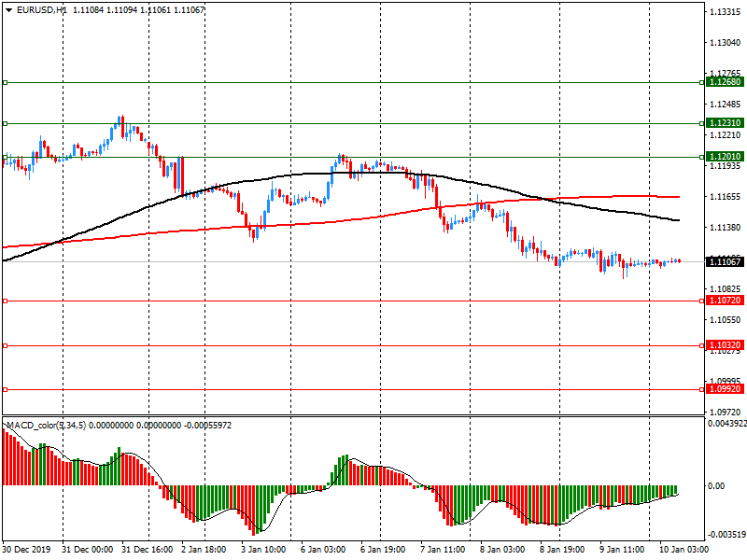The height and width of the screenshot is (560, 747).
Task: Click the triangle arrow beside EURUSD,H1
Action: click(x=8, y=9)
